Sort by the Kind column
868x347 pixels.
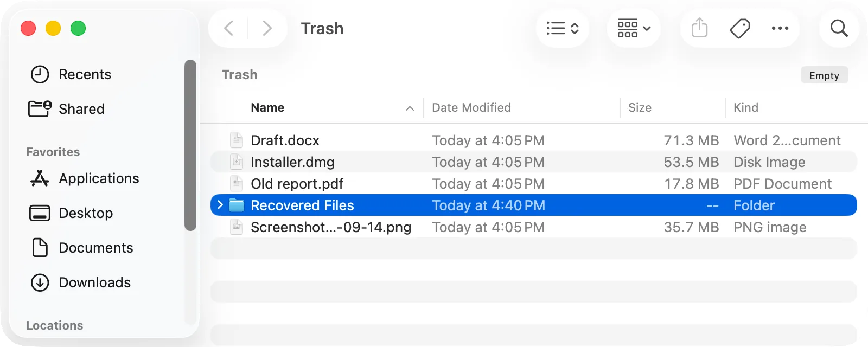(746, 107)
